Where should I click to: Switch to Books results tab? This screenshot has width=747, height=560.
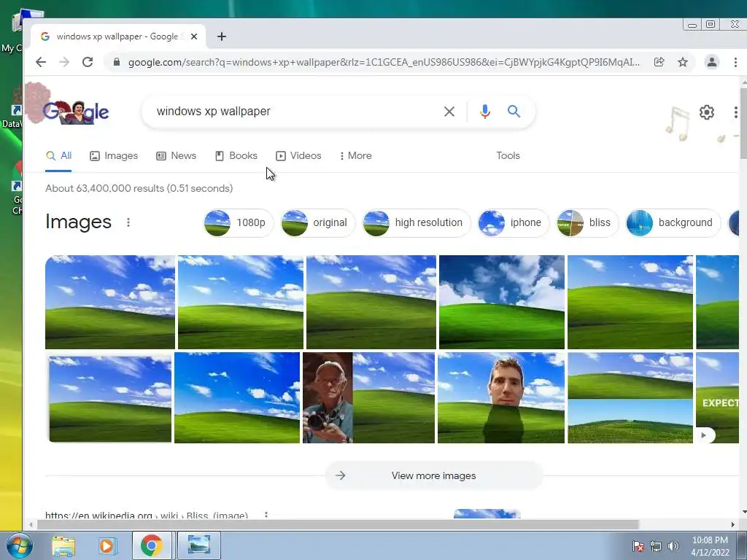coord(236,156)
